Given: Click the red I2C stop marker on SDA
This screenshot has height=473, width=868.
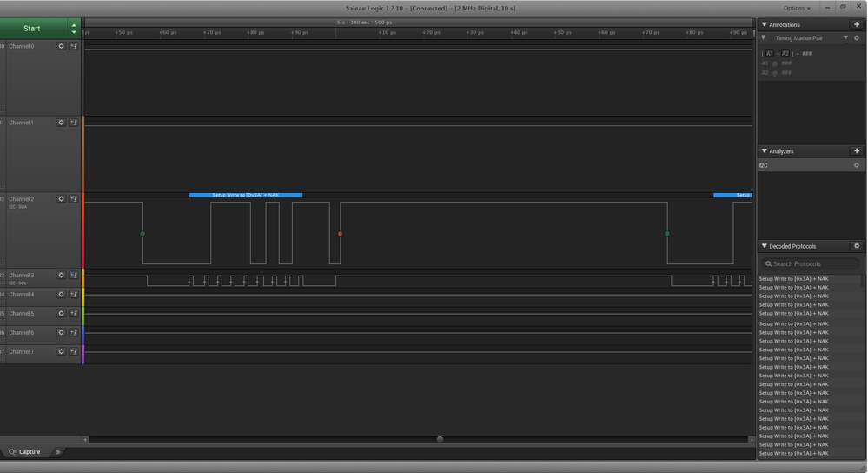Looking at the screenshot, I should coord(340,234).
